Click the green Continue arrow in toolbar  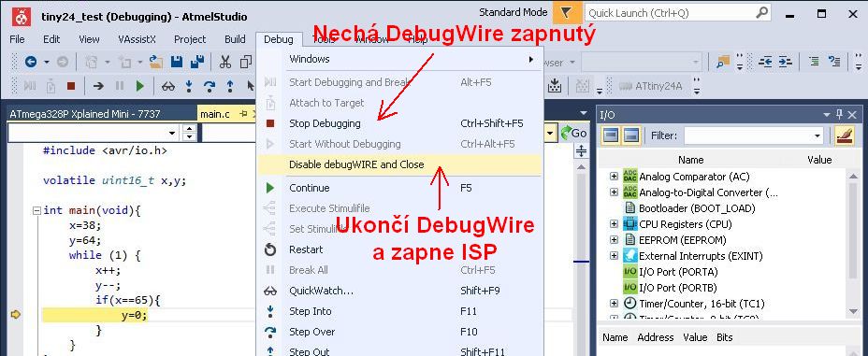coord(140,86)
